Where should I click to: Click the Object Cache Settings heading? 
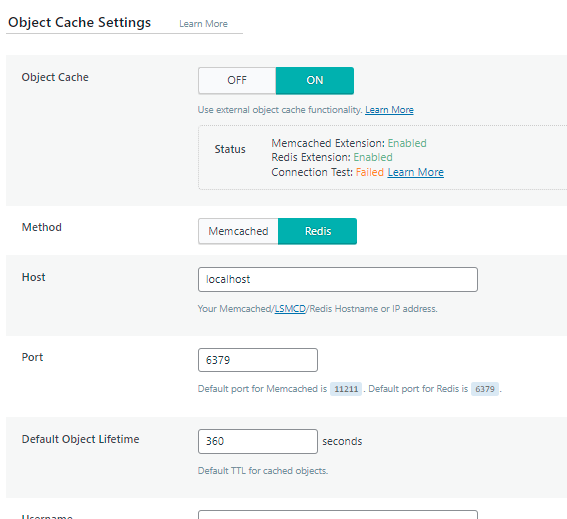[80, 22]
